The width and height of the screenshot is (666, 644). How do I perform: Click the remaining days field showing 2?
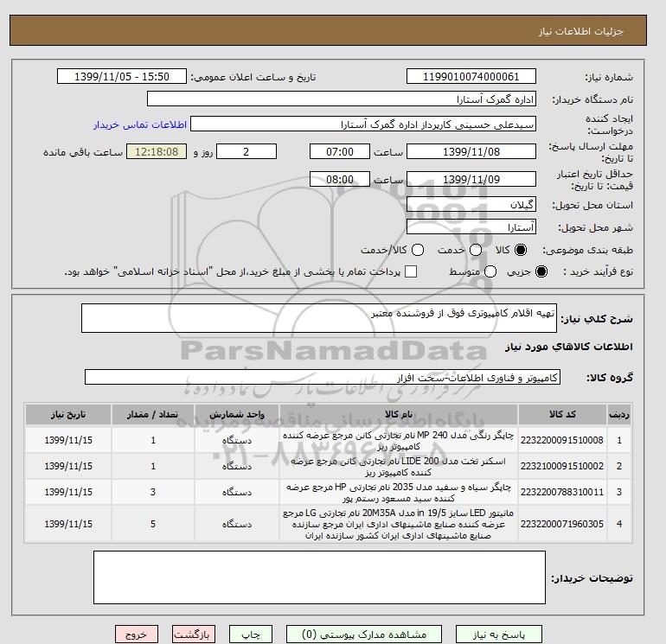pos(247,151)
